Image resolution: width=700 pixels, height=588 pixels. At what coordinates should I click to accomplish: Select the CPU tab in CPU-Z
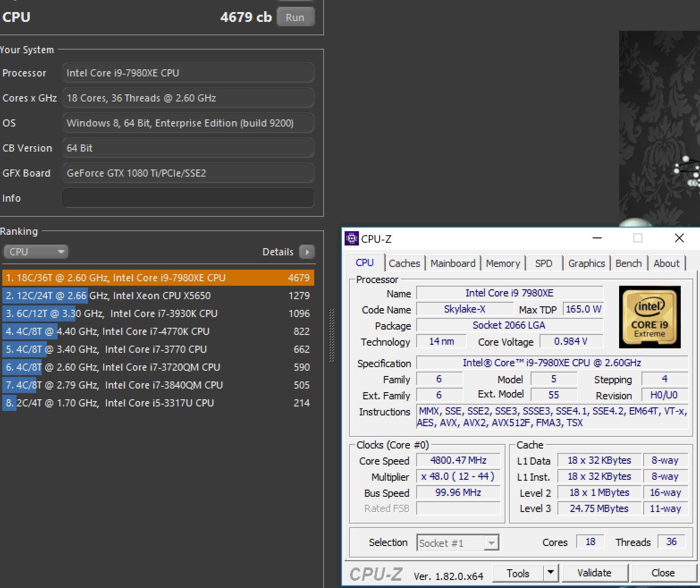[365, 262]
